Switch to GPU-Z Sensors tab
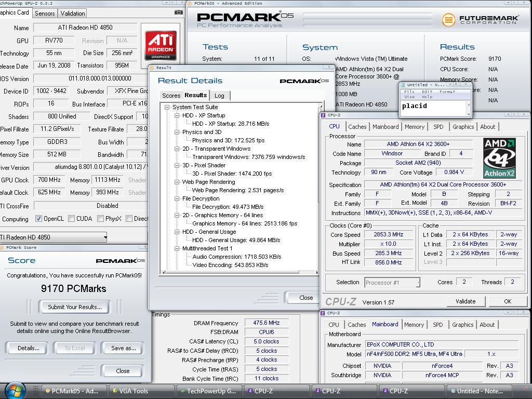Image resolution: width=532 pixels, height=399 pixels. (45, 13)
